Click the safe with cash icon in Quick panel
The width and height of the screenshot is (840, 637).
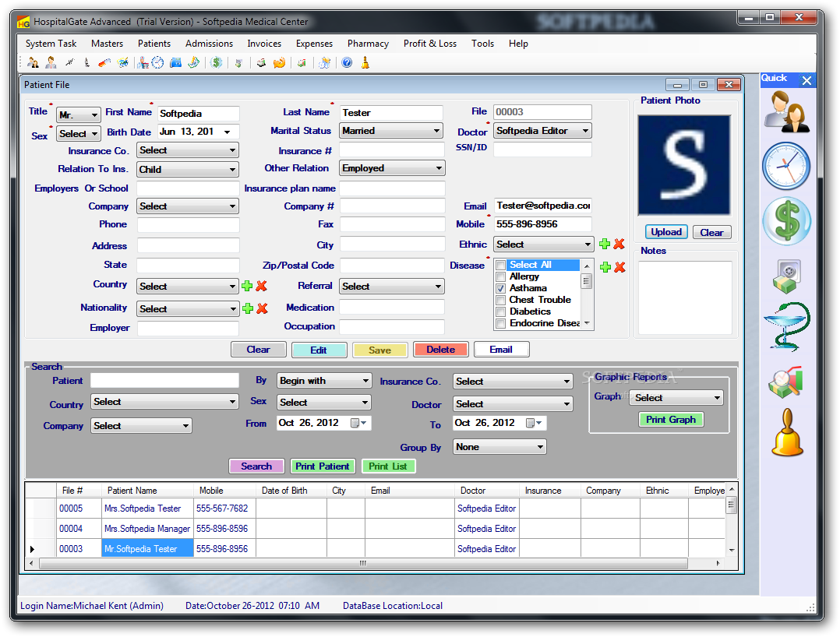786,276
